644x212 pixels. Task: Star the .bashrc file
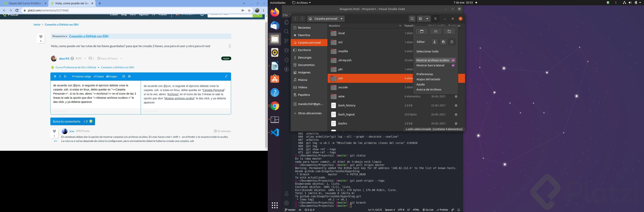pyautogui.click(x=456, y=124)
